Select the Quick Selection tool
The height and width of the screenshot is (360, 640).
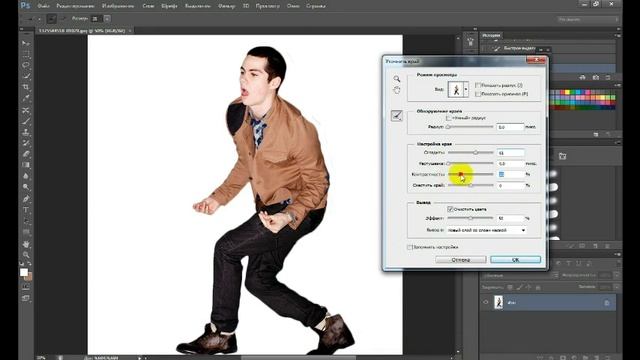pyautogui.click(x=26, y=76)
